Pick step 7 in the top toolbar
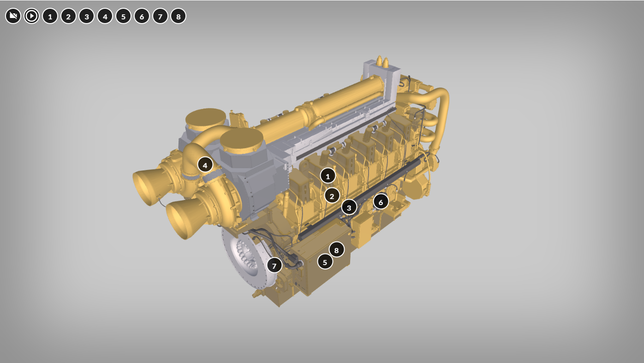Viewport: 644px width, 363px height. click(160, 16)
